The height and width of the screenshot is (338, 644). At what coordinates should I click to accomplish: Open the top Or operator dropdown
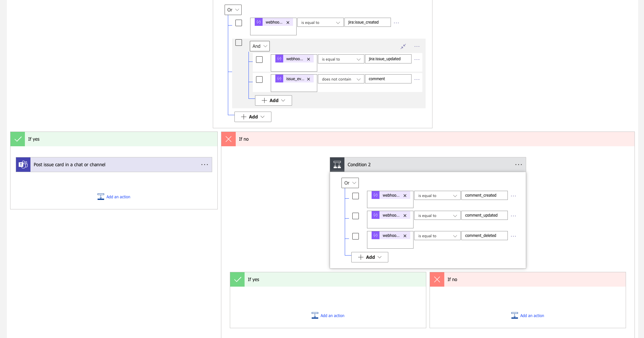(233, 9)
